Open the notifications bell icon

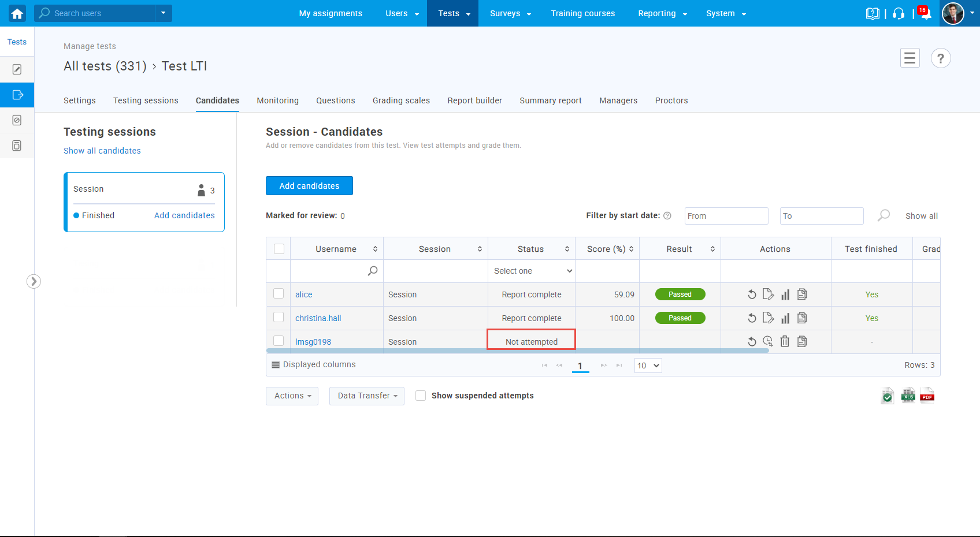[925, 14]
